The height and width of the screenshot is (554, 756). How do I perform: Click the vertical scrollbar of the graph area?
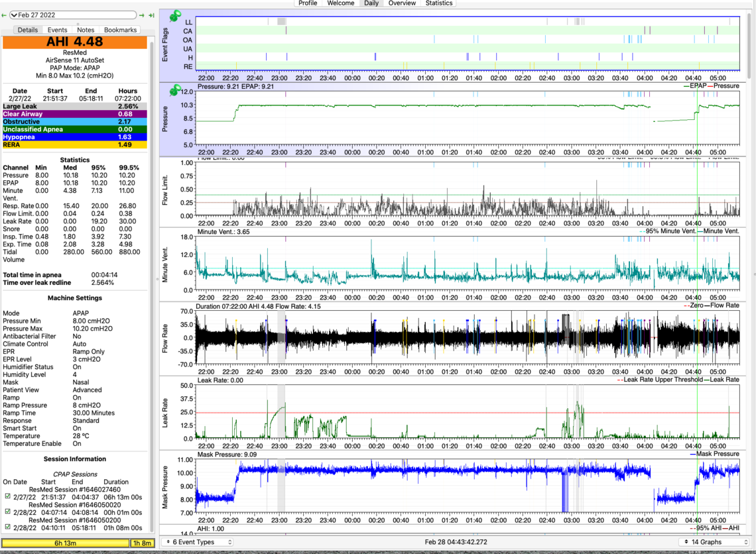[749, 46]
